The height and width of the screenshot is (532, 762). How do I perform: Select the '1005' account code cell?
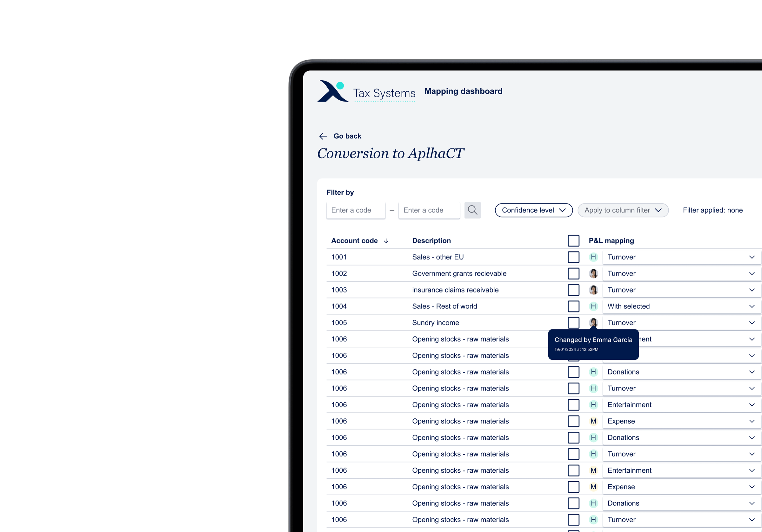pos(339,322)
